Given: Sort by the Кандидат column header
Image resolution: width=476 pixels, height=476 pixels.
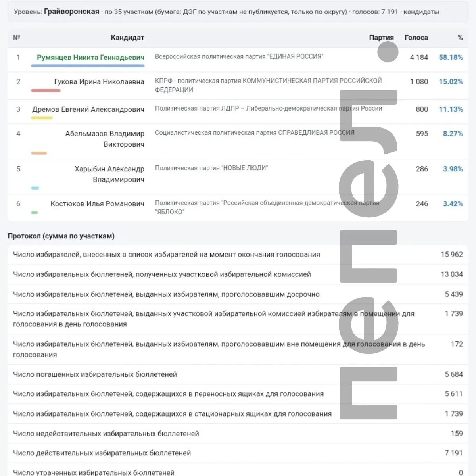Looking at the screenshot, I should tap(127, 38).
